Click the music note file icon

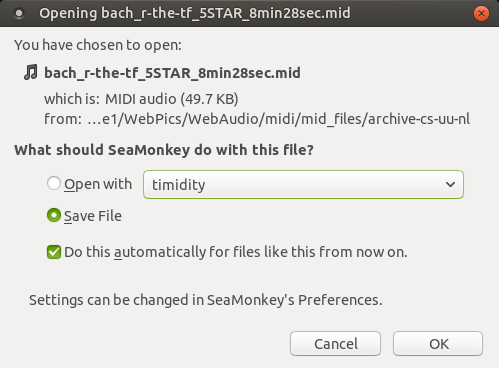click(x=31, y=72)
